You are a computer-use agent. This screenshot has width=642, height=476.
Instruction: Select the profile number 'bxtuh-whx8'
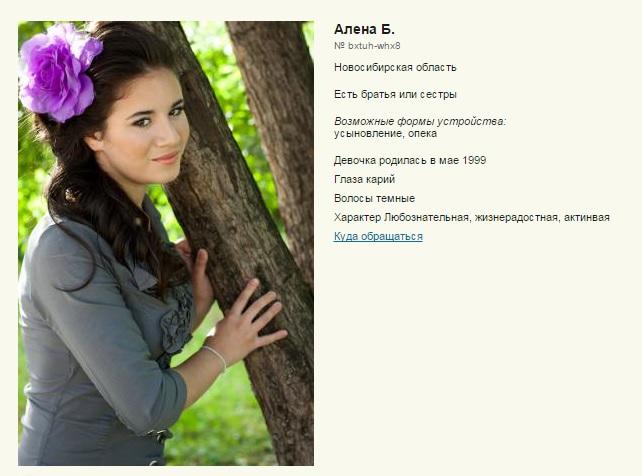click(x=374, y=46)
